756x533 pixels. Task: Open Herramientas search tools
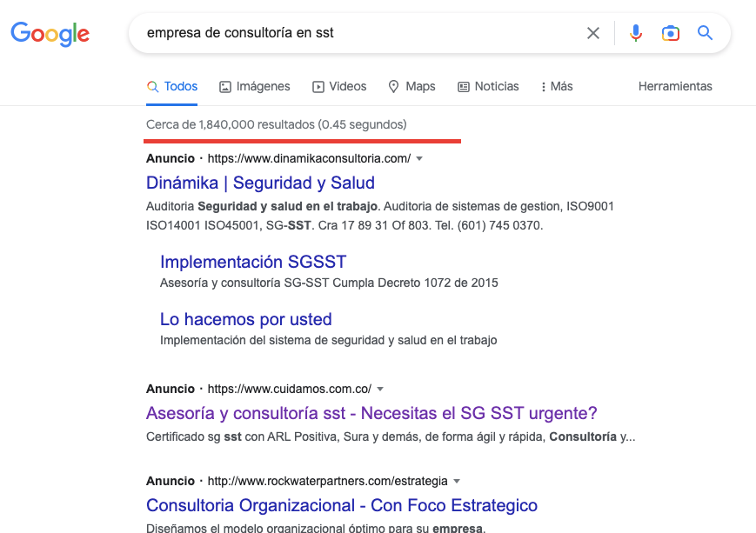click(675, 86)
